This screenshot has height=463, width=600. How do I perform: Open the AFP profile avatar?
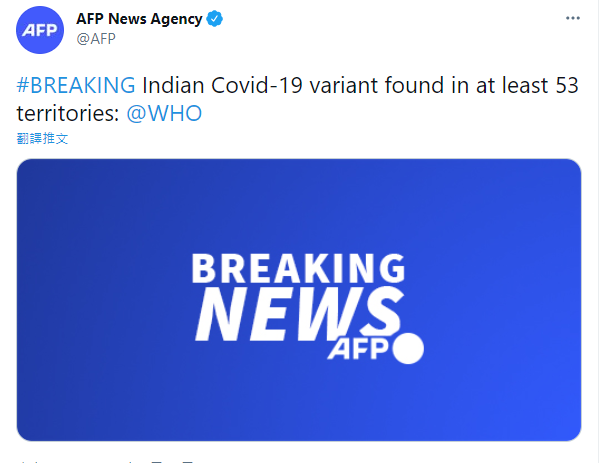[40, 29]
